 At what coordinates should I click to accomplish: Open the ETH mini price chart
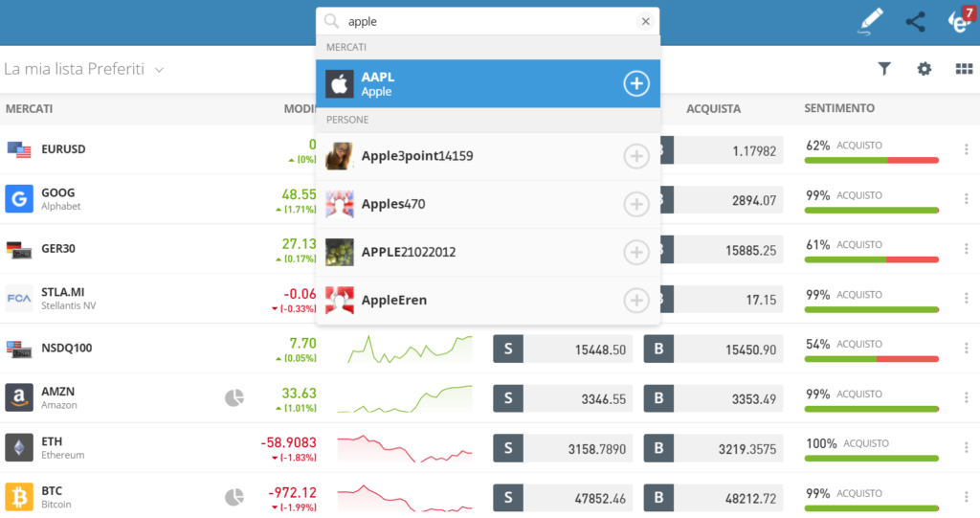click(405, 448)
